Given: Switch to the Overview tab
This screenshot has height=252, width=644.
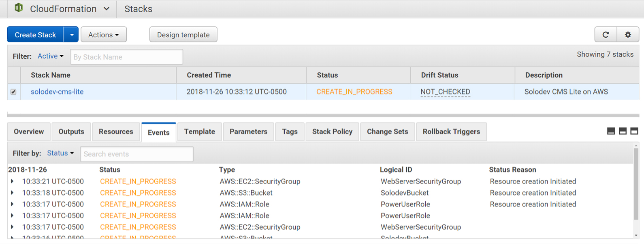Looking at the screenshot, I should [x=29, y=131].
